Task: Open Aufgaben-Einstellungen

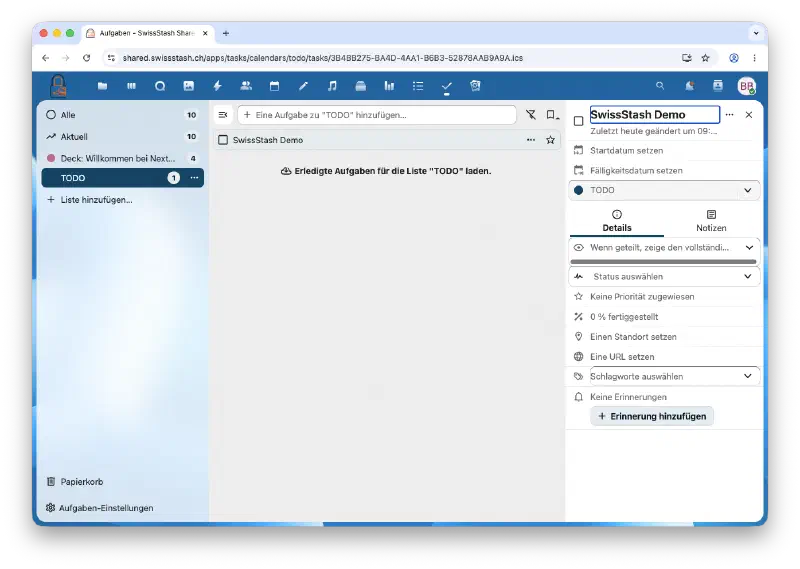Action: pyautogui.click(x=122, y=508)
